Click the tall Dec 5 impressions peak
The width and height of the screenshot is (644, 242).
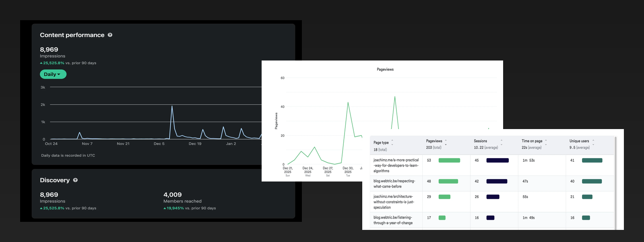(x=172, y=106)
